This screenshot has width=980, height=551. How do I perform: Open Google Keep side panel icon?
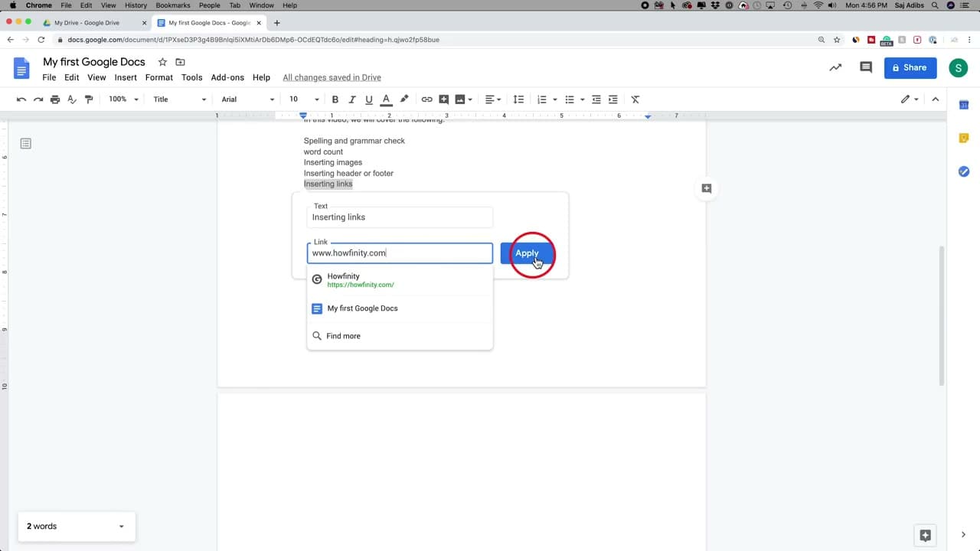click(964, 139)
